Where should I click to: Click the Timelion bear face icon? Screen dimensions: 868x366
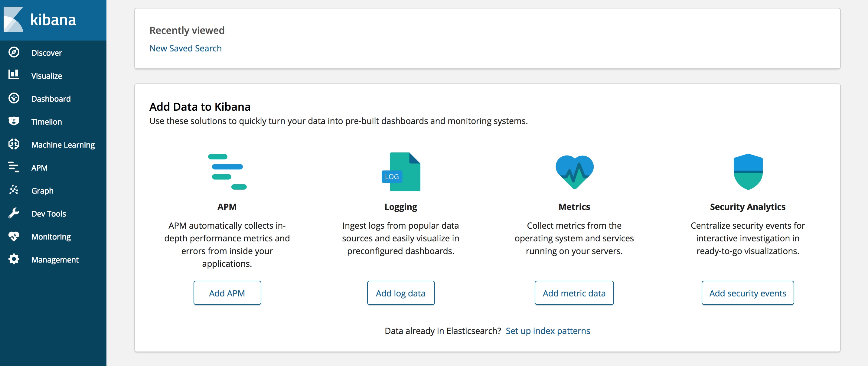click(x=14, y=121)
